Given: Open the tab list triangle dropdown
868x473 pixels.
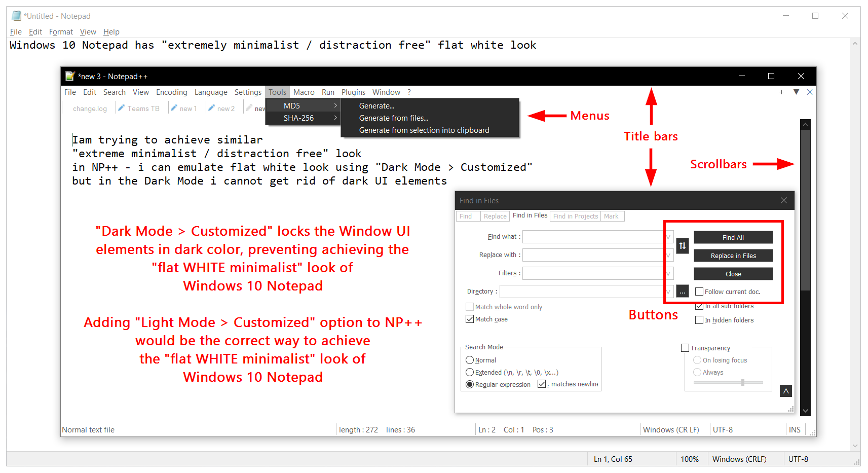Looking at the screenshot, I should coord(796,92).
